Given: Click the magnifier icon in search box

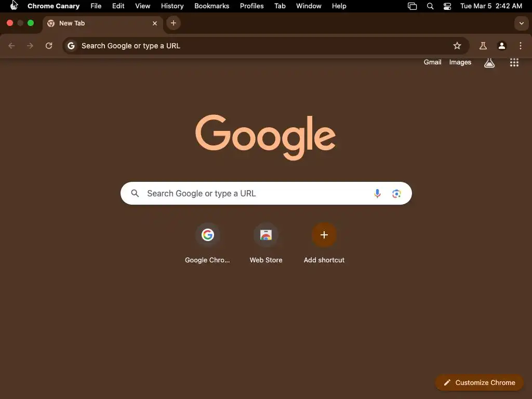Looking at the screenshot, I should (135, 193).
